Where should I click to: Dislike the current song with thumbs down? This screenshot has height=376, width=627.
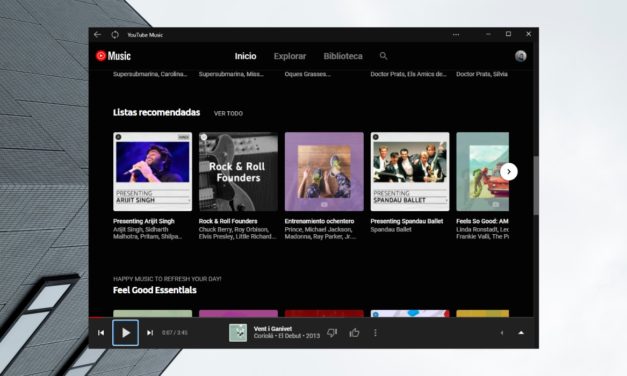point(332,333)
